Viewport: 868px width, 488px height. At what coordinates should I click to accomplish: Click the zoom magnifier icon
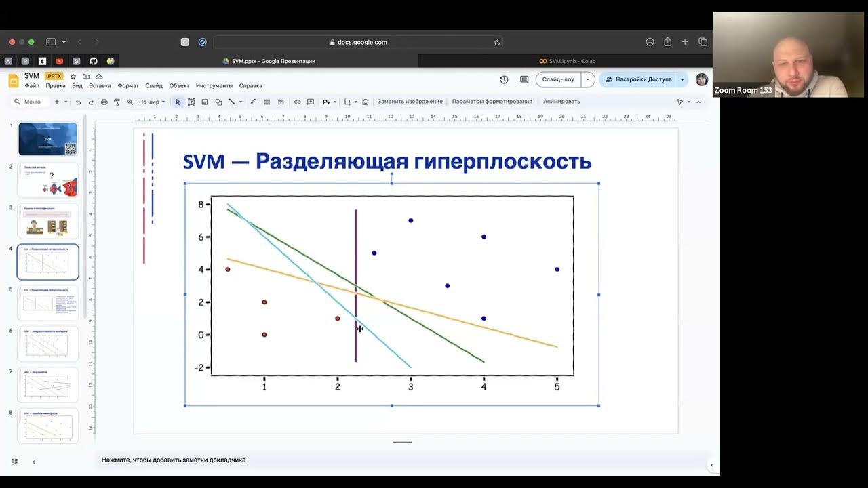click(x=130, y=102)
